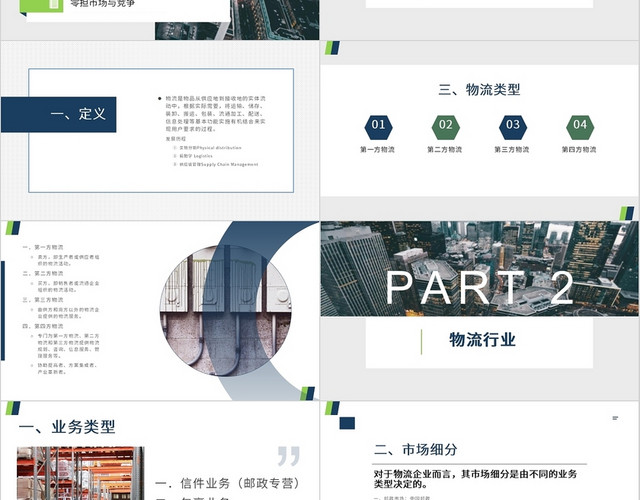The height and width of the screenshot is (500, 640).
Task: Click the 第一方物流 label under hexagon 01
Action: coord(377,149)
